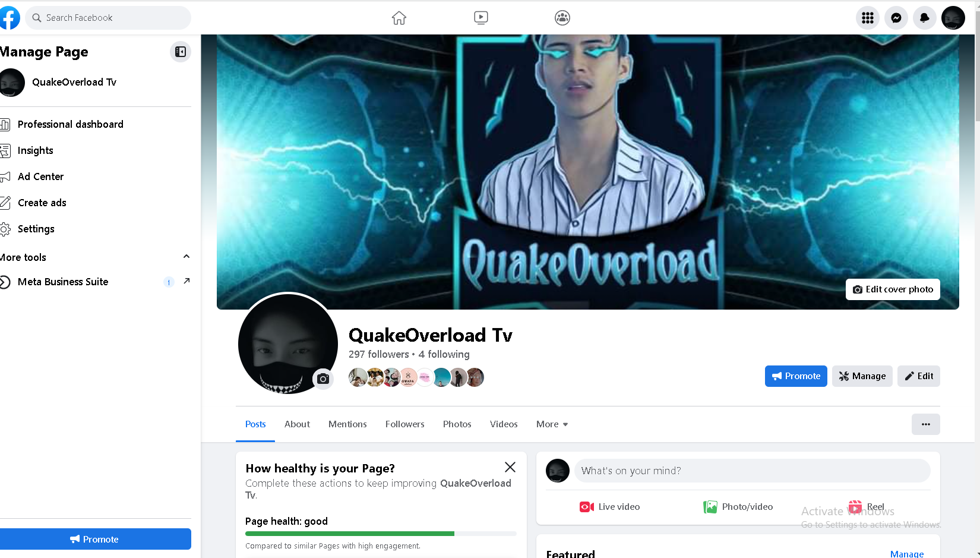Open the Facebook Home icon
The image size is (980, 558).
pyautogui.click(x=399, y=18)
